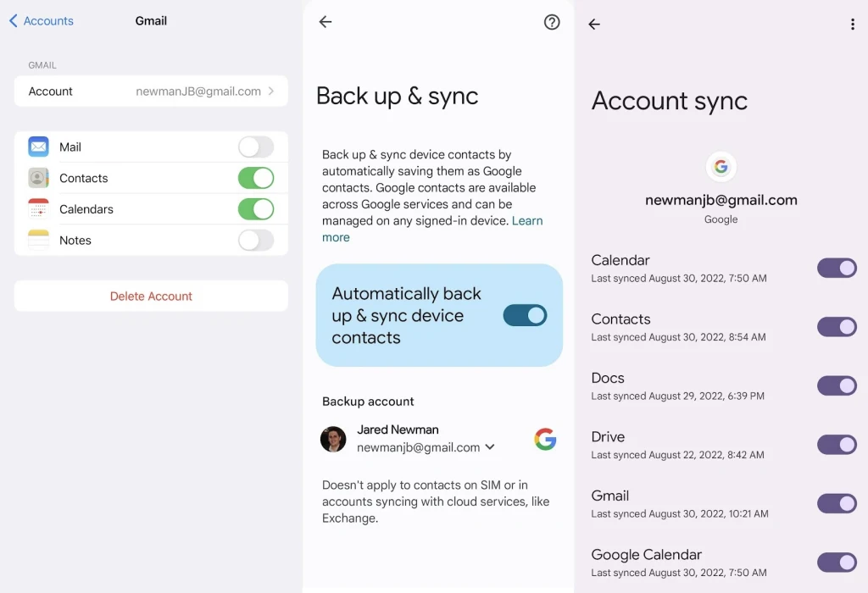Go back to Accounts
The width and height of the screenshot is (868, 593).
(x=42, y=21)
